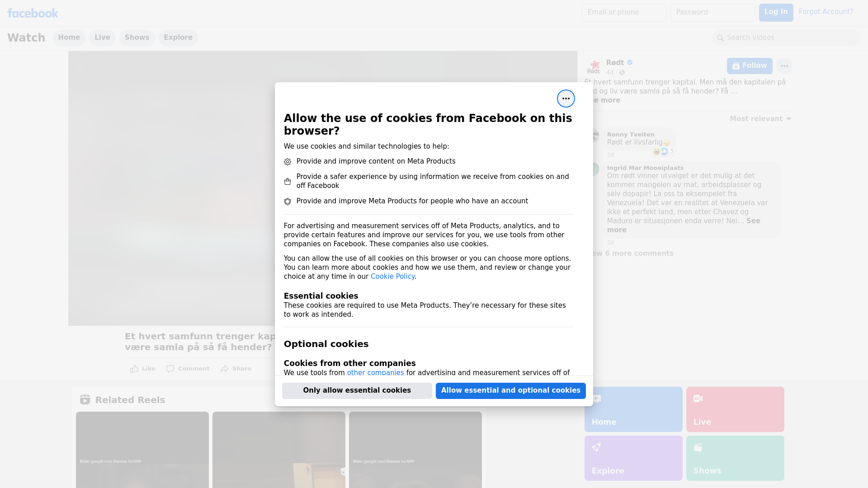This screenshot has height=488, width=868.
Task: Click the search magnifier icon
Action: [721, 38]
